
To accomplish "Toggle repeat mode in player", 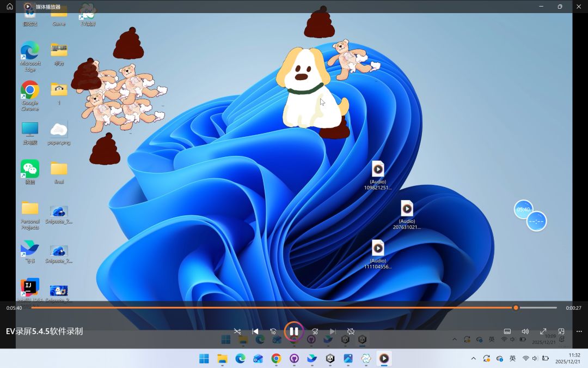I will pyautogui.click(x=351, y=331).
